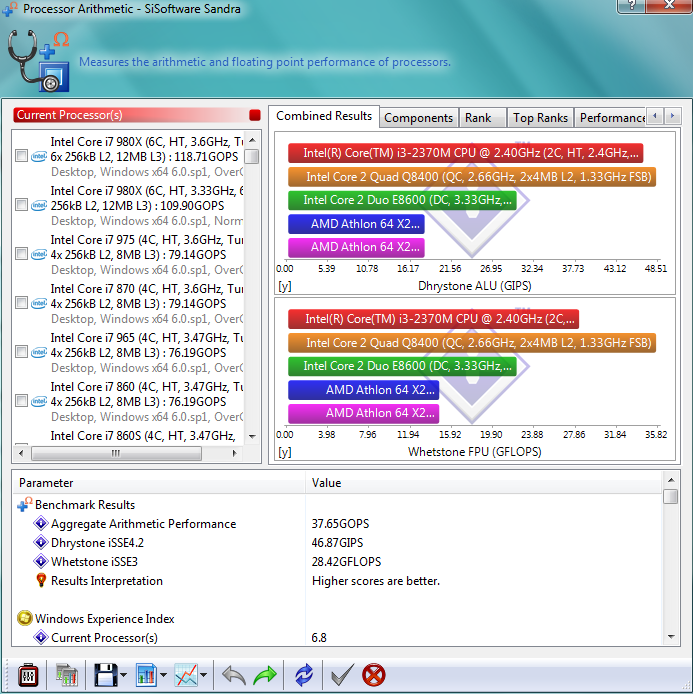Viewport: 693px width, 694px height.
Task: Select the 37.65GOPS value cell
Action: click(340, 524)
